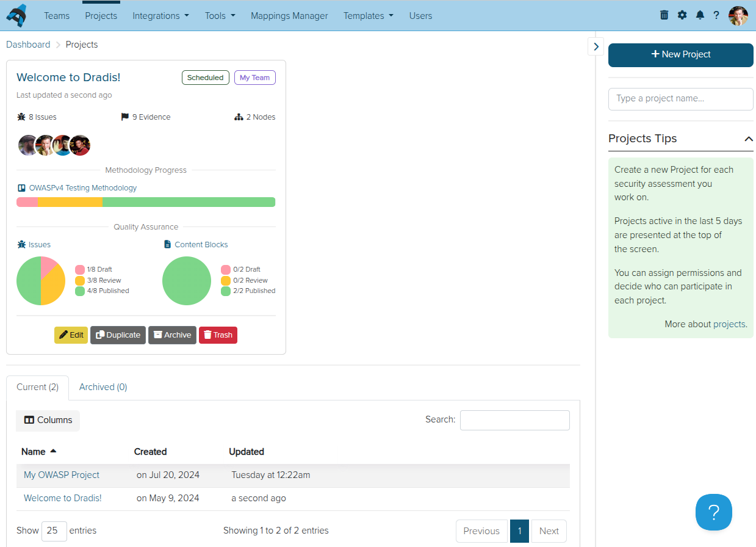Click the Issues pie chart
Viewport: 756px width, 547px height.
[41, 281]
